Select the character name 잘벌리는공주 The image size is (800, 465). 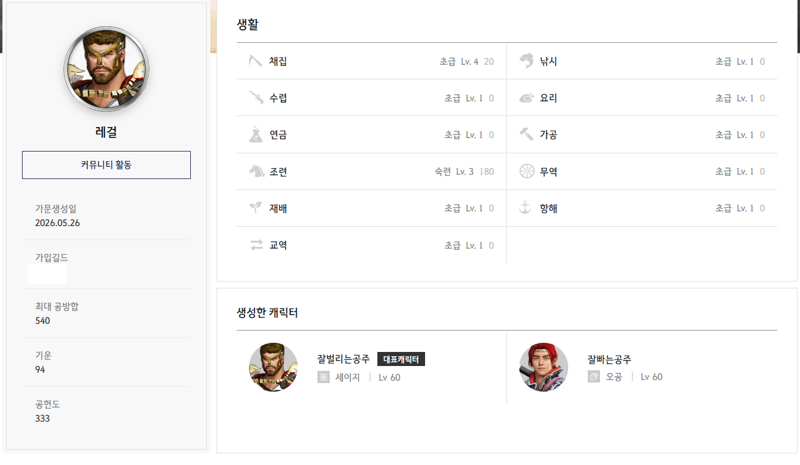pos(343,359)
